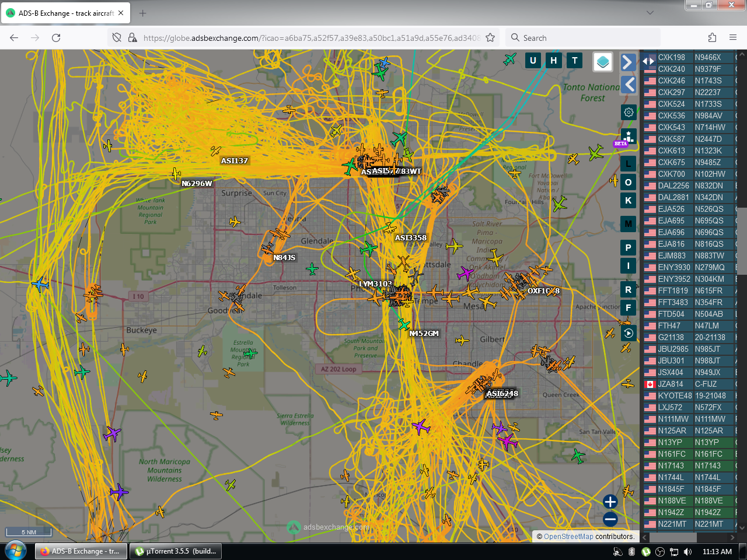View site security lock information
This screenshot has height=560, width=747.
coord(132,37)
